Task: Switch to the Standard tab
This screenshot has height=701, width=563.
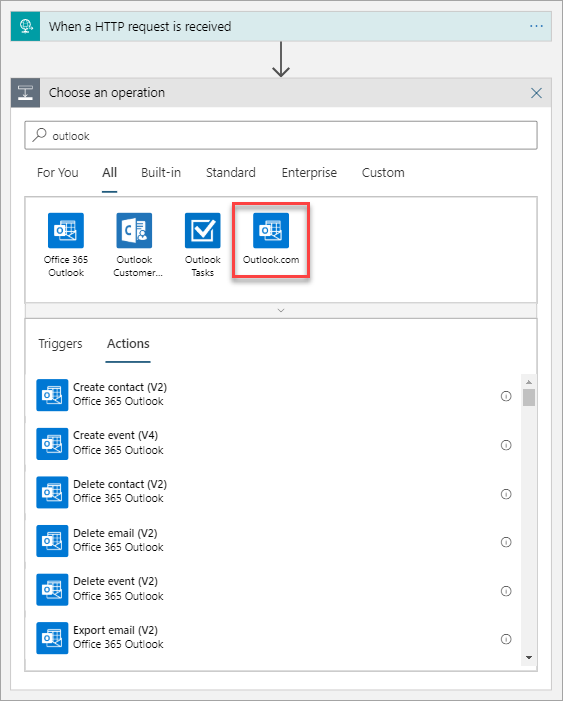Action: pos(231,173)
